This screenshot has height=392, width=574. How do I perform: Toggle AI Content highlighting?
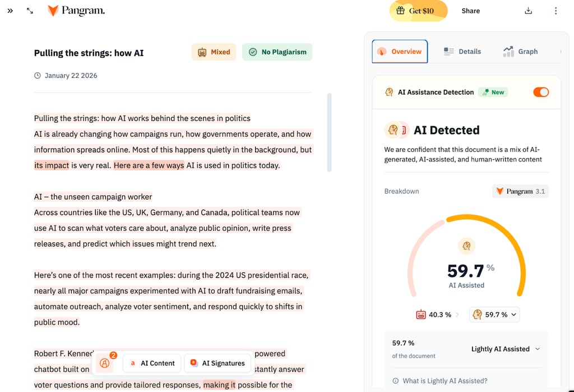(152, 363)
